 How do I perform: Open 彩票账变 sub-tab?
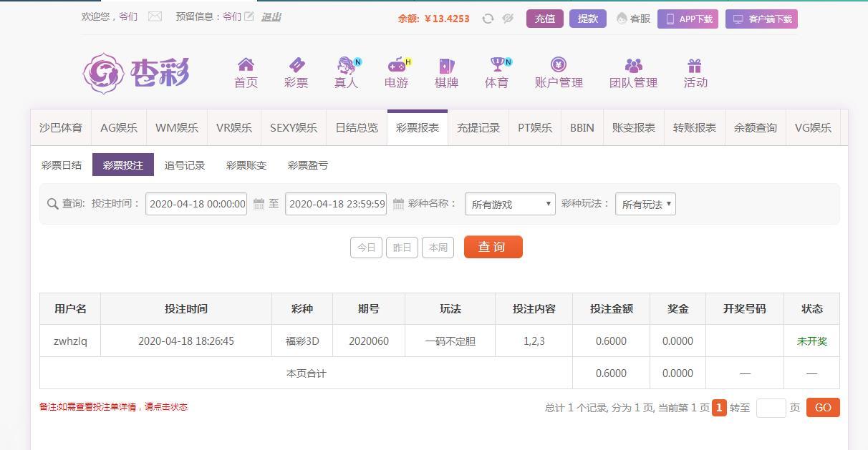[x=246, y=165]
